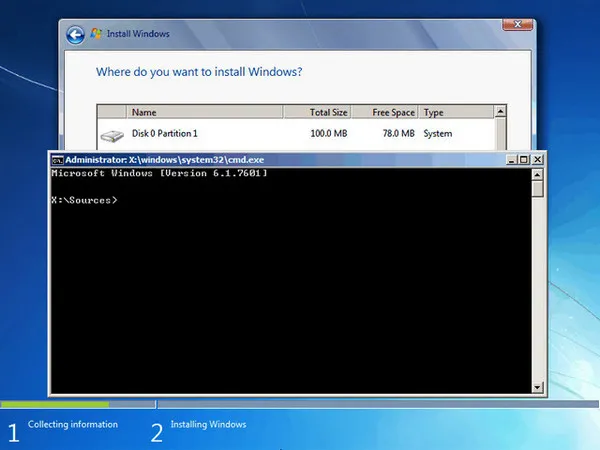Click the Collecting information step label
600x450 pixels.
tap(73, 424)
